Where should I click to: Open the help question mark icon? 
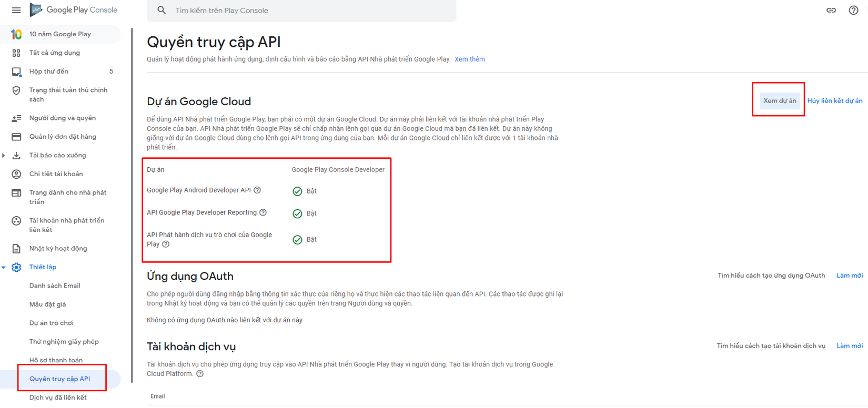853,10
